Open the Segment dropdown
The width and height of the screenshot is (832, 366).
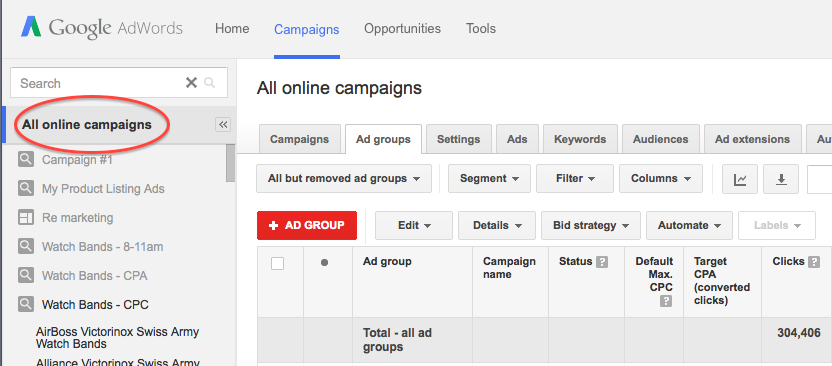(x=489, y=179)
